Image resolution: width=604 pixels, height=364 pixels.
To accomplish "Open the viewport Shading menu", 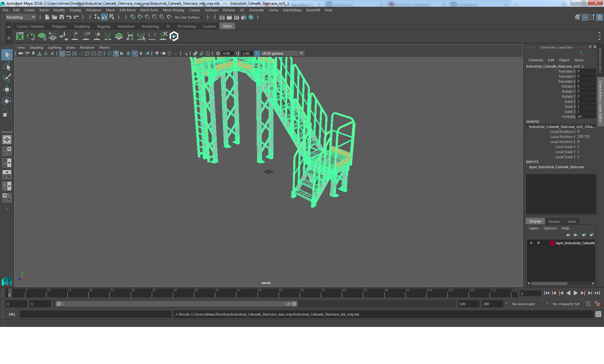I will [x=36, y=47].
